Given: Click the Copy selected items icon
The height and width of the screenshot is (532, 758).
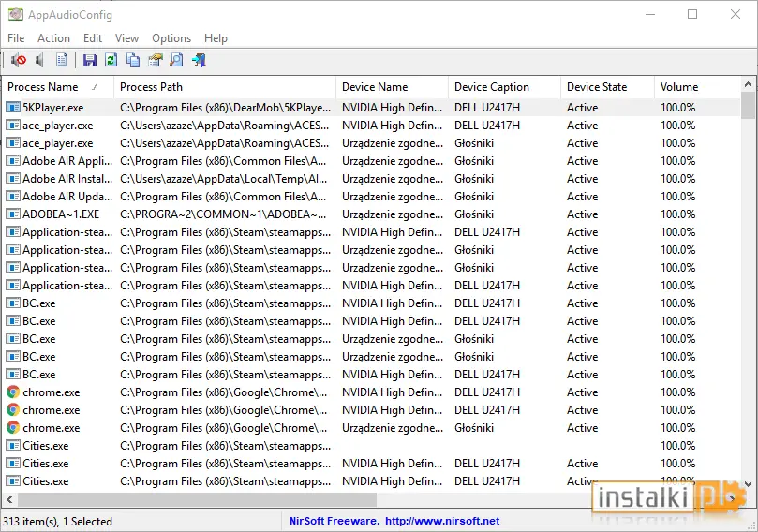Looking at the screenshot, I should [x=133, y=60].
